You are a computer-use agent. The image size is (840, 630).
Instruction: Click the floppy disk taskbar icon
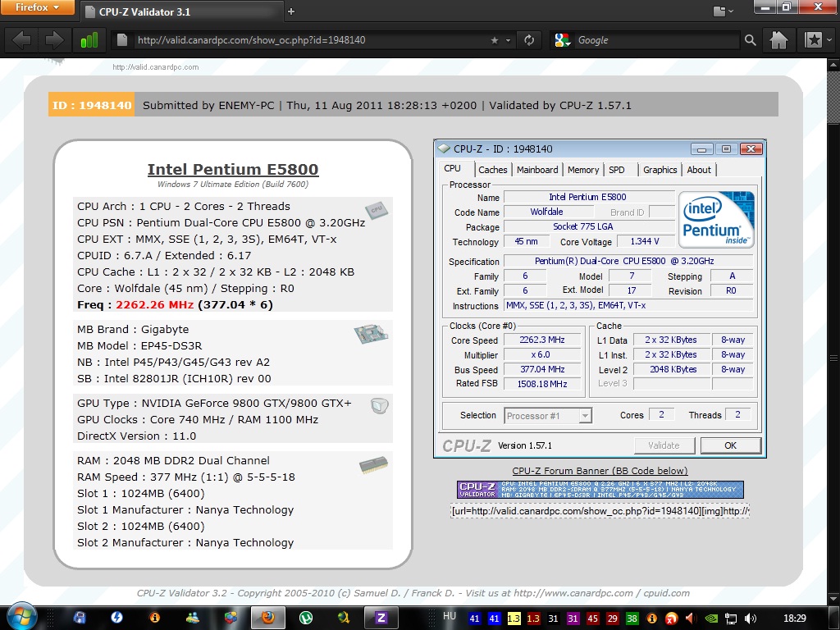[x=80, y=618]
